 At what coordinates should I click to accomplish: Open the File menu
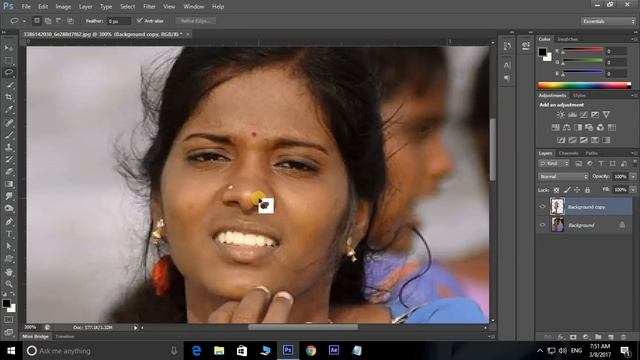click(26, 7)
